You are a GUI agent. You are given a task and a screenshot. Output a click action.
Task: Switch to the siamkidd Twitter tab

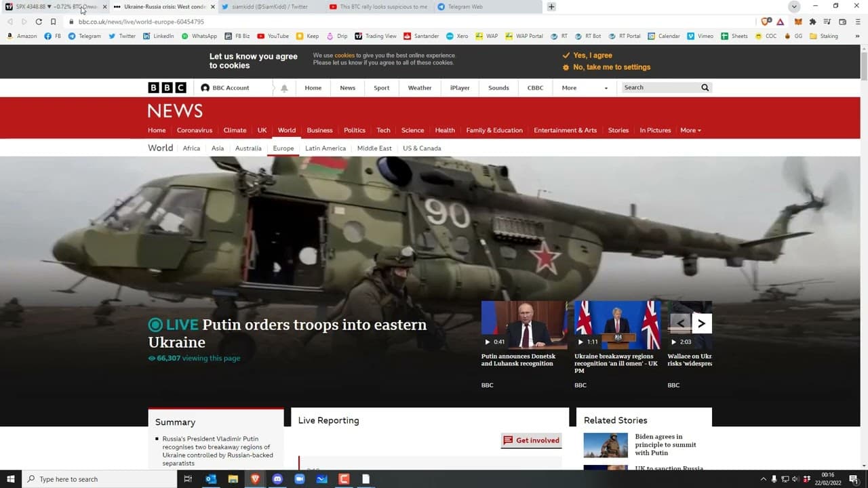point(270,7)
